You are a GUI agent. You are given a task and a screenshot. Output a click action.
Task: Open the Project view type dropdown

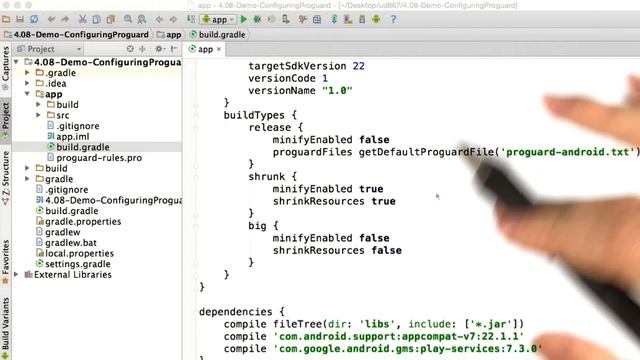pyautogui.click(x=49, y=49)
